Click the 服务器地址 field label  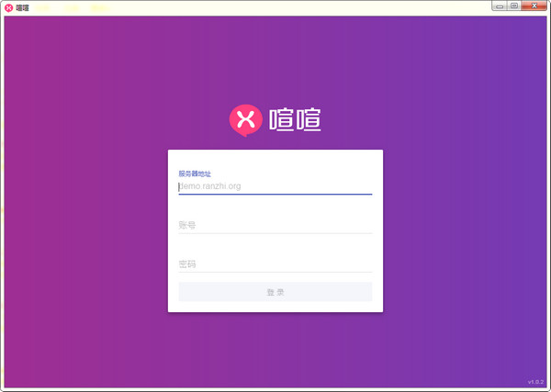click(195, 174)
